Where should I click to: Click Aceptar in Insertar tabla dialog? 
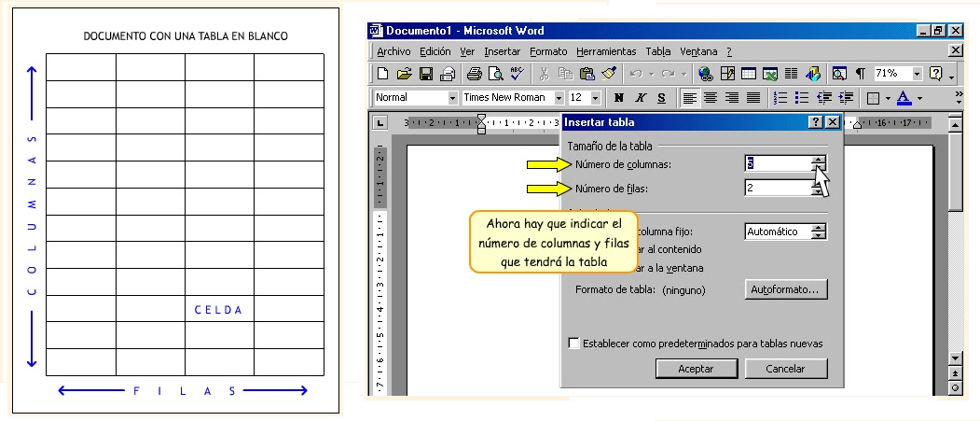coord(697,369)
